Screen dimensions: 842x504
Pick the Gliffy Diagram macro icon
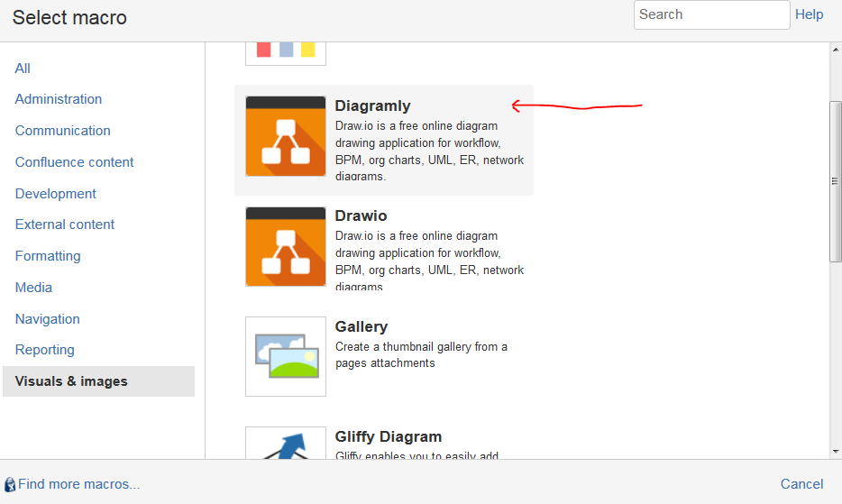(x=285, y=444)
